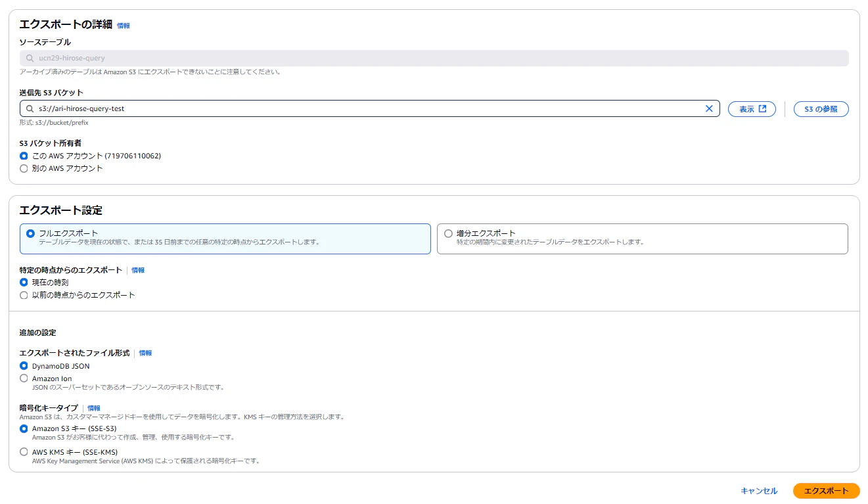This screenshot has width=868, height=504.
Task: Click the 形式: s3://bucket/prefix hint text
Action: pos(54,122)
